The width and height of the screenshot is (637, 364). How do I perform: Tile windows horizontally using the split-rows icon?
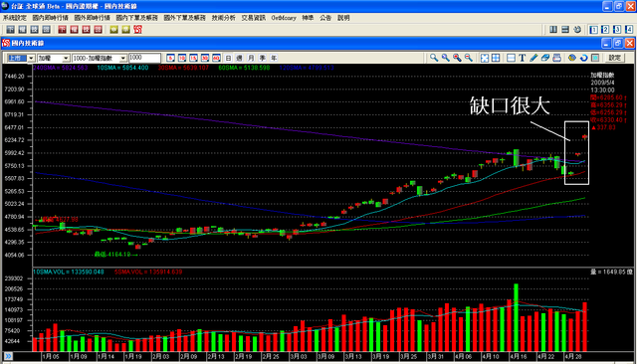[565, 30]
